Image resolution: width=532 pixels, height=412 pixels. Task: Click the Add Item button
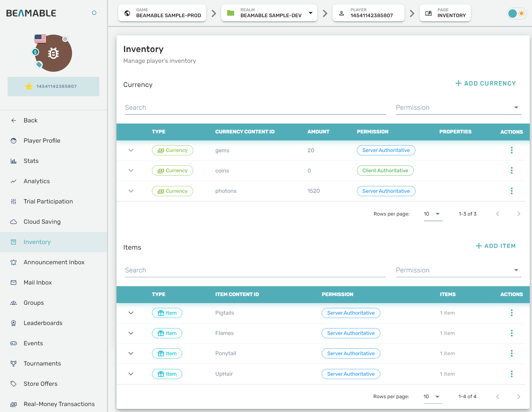(496, 246)
